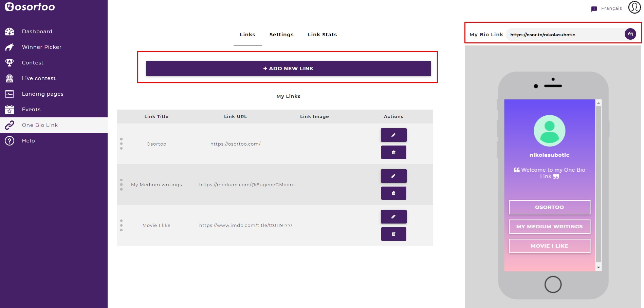644x308 pixels.
Task: Click the Add New Link button
Action: [x=289, y=69]
